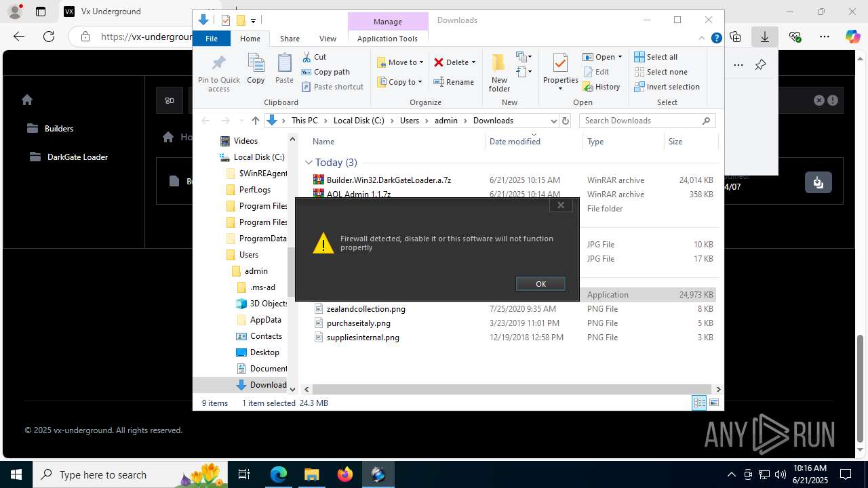Open the Application Tools tab
This screenshot has height=488, width=868.
pyautogui.click(x=387, y=39)
